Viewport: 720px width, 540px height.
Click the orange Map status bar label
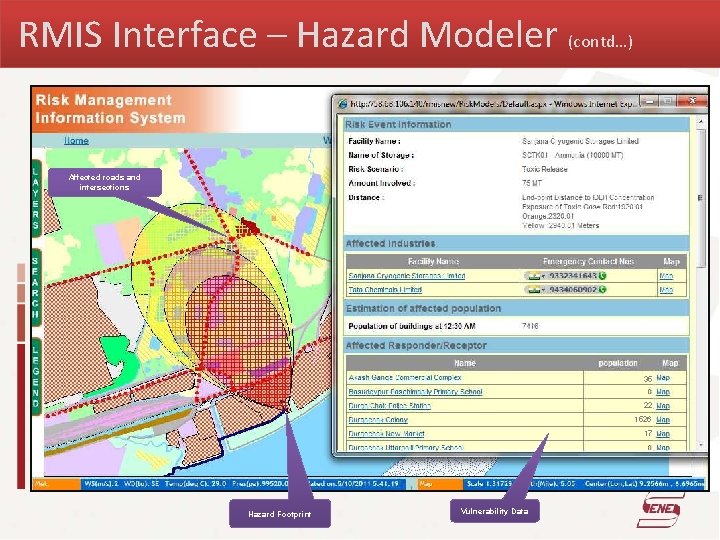[440, 484]
